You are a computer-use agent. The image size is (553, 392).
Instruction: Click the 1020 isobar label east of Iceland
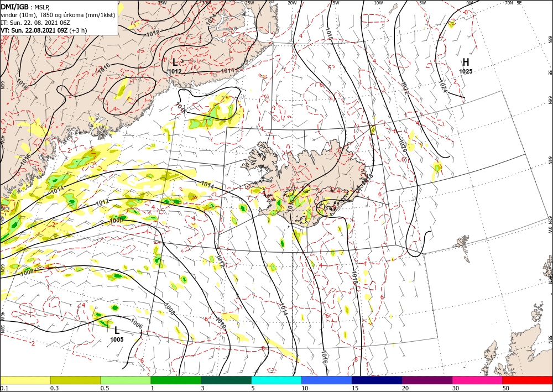(x=403, y=147)
